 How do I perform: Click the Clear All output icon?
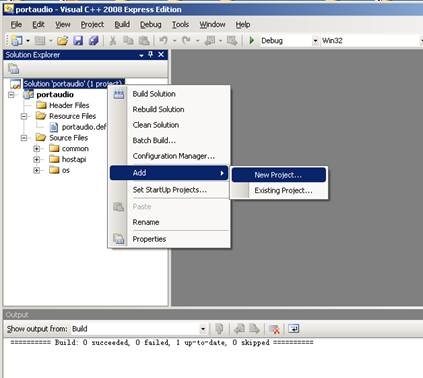(x=274, y=329)
